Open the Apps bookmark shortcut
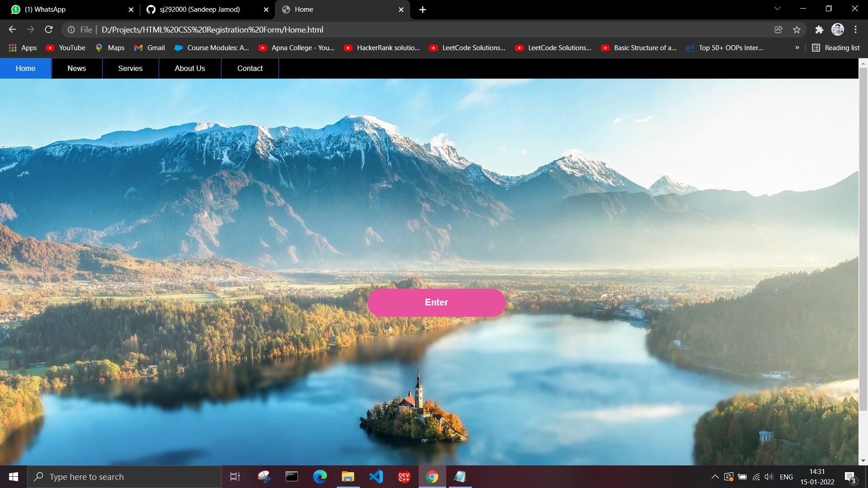 point(23,48)
